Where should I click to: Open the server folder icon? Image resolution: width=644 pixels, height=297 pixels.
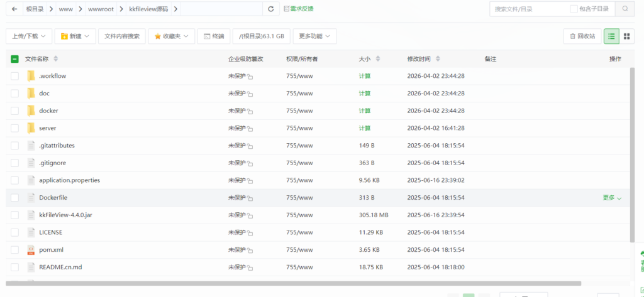click(31, 128)
